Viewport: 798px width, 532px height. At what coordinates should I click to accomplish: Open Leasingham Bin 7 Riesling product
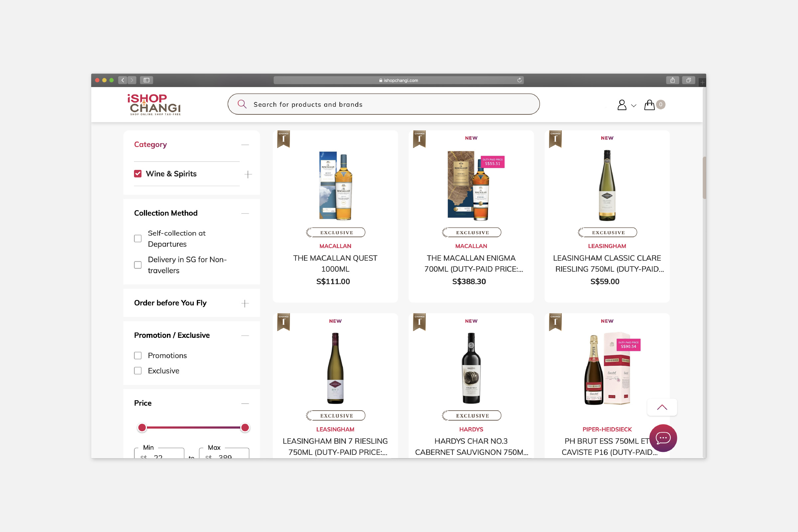(335, 447)
